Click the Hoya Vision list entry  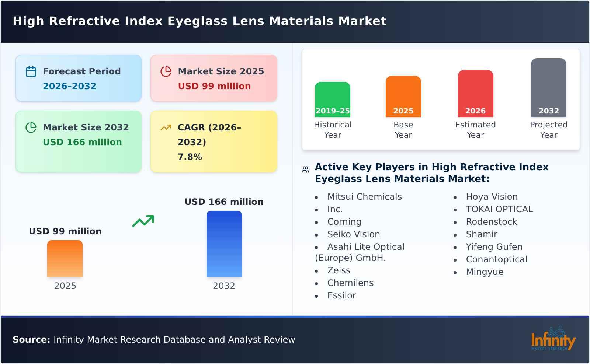(x=492, y=196)
